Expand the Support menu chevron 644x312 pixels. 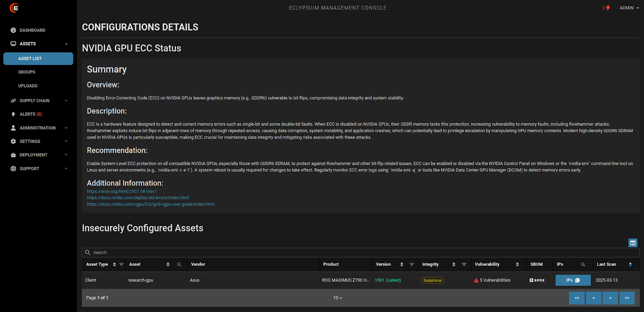coord(66,168)
